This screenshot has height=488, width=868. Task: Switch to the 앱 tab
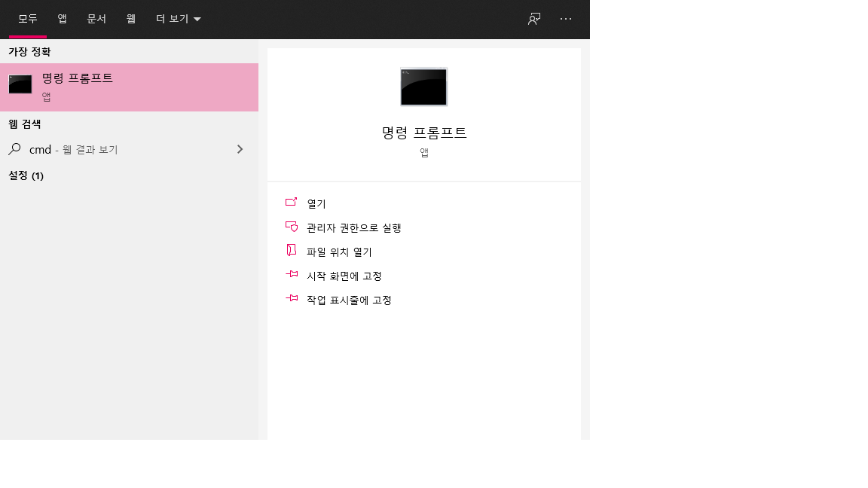point(62,19)
